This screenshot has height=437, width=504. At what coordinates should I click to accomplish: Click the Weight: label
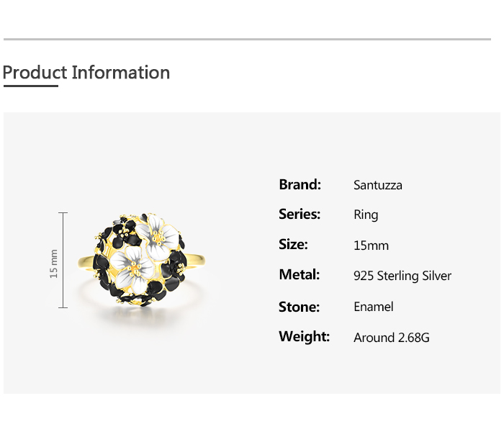304,336
